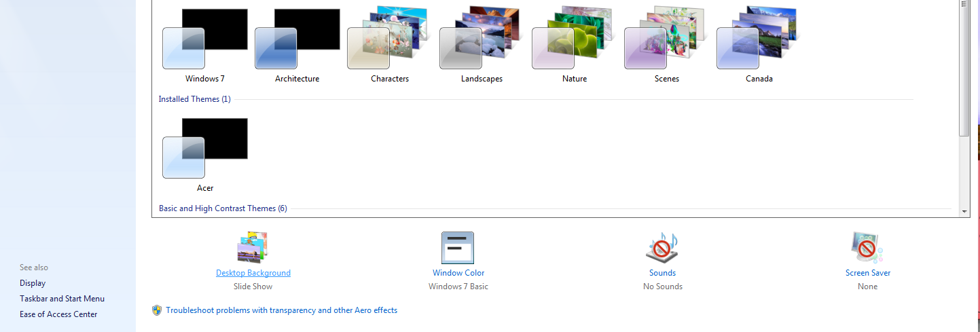
Task: Click the shield icon beside Troubleshoot link
Action: pyautogui.click(x=157, y=310)
